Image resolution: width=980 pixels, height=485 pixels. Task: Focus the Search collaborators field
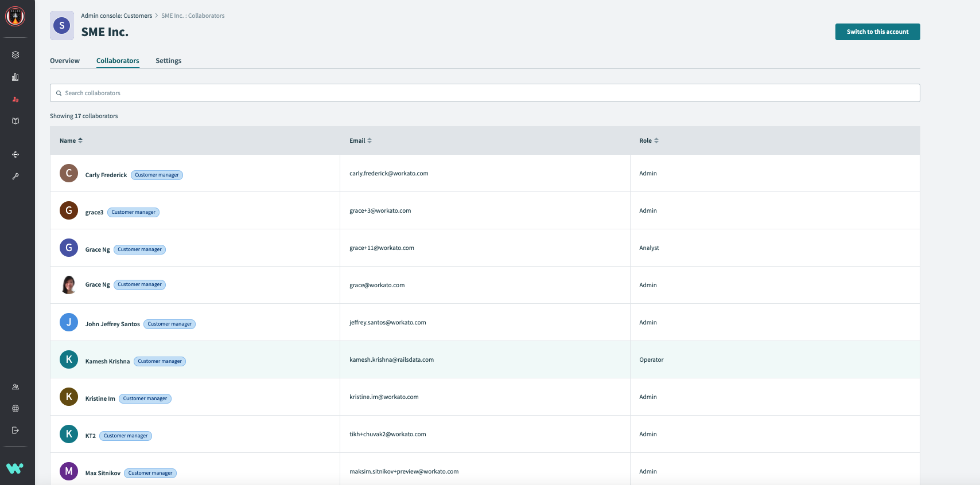click(485, 93)
